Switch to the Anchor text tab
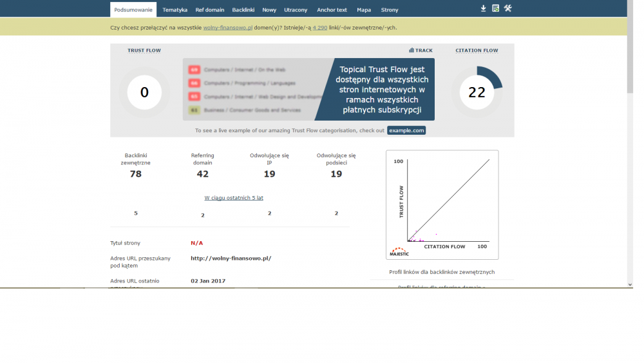The height and width of the screenshot is (363, 644). pyautogui.click(x=332, y=10)
